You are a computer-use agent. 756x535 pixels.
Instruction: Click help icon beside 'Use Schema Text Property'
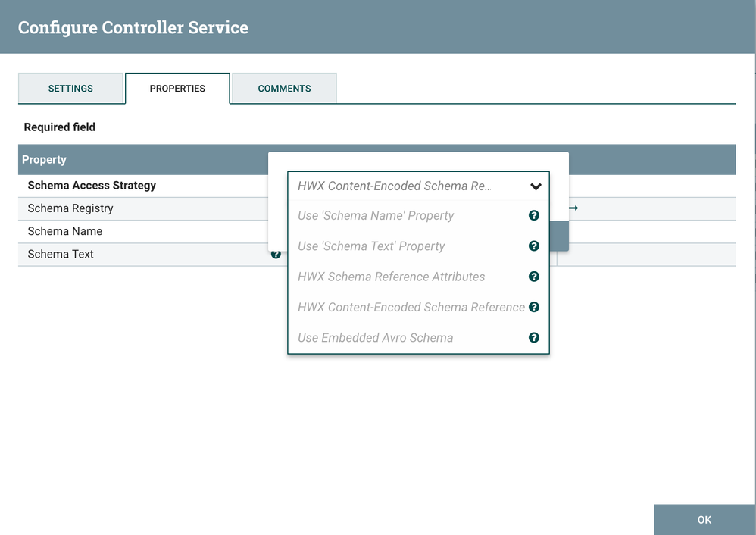(x=534, y=246)
